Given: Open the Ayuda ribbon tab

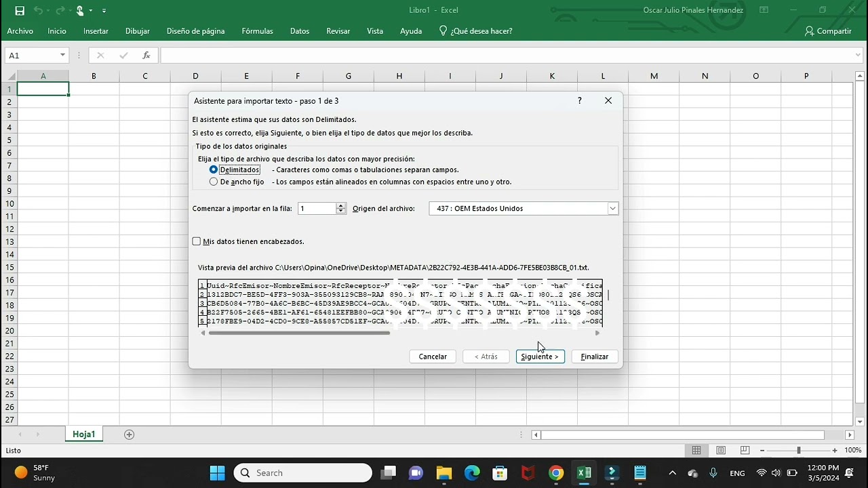Looking at the screenshot, I should click(411, 31).
